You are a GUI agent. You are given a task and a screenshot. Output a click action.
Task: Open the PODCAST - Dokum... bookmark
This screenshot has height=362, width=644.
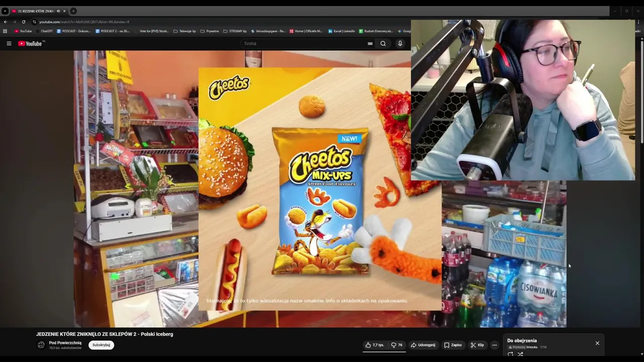pos(73,31)
